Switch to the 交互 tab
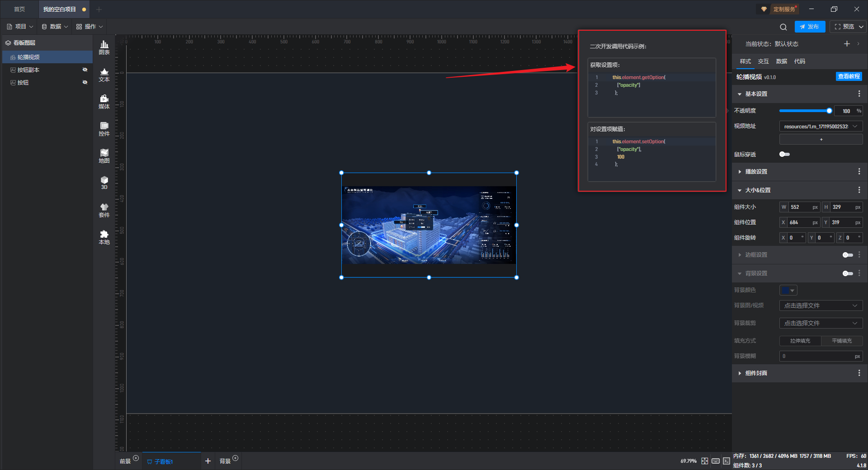Image resolution: width=868 pixels, height=470 pixels. click(x=763, y=61)
